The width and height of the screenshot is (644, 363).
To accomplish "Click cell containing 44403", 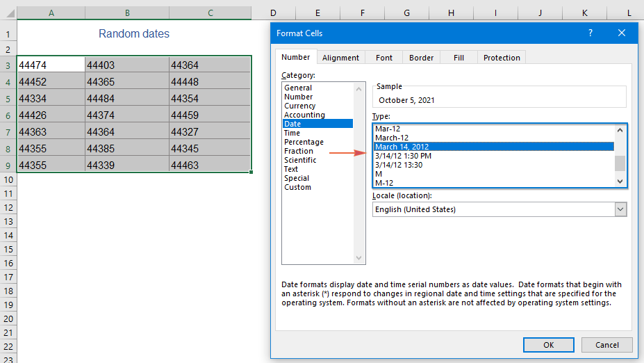I will [x=127, y=65].
